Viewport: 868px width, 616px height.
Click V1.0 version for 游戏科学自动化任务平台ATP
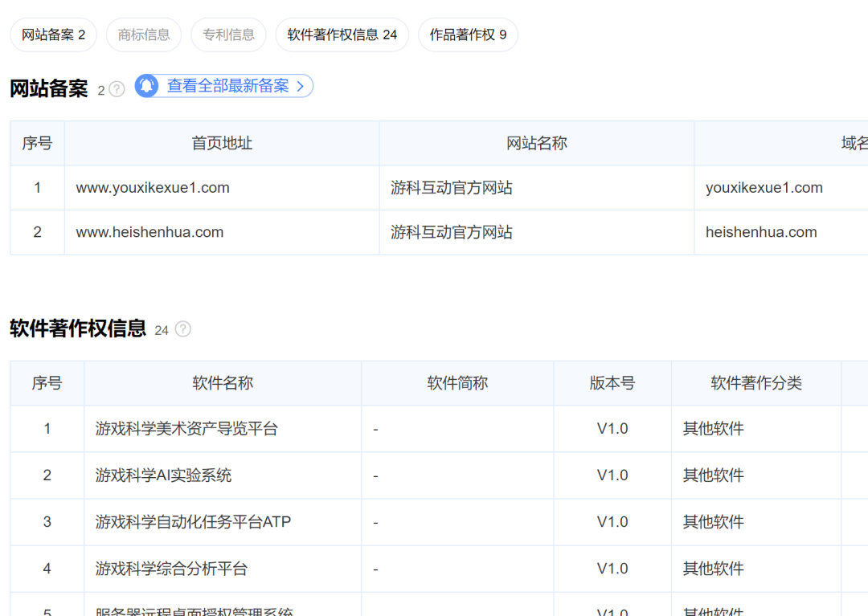[x=612, y=522]
